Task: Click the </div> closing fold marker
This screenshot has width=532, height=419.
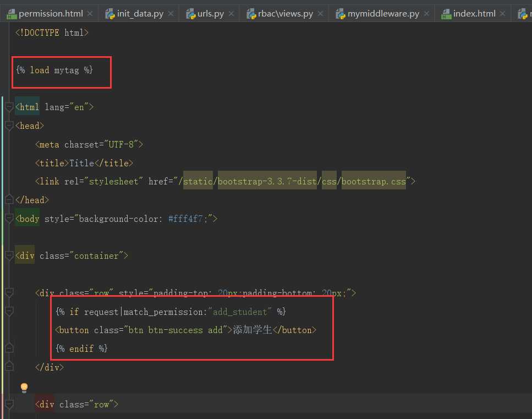Action: pos(9,366)
